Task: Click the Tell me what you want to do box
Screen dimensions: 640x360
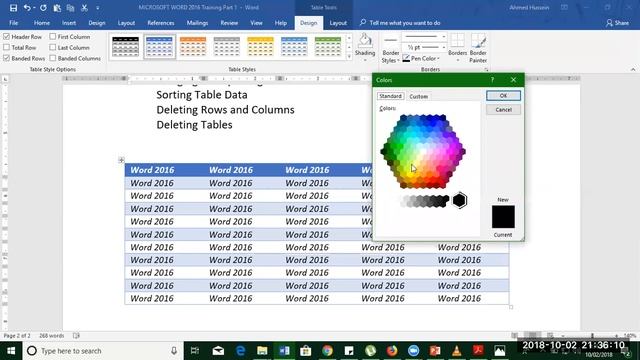Action: click(400, 23)
